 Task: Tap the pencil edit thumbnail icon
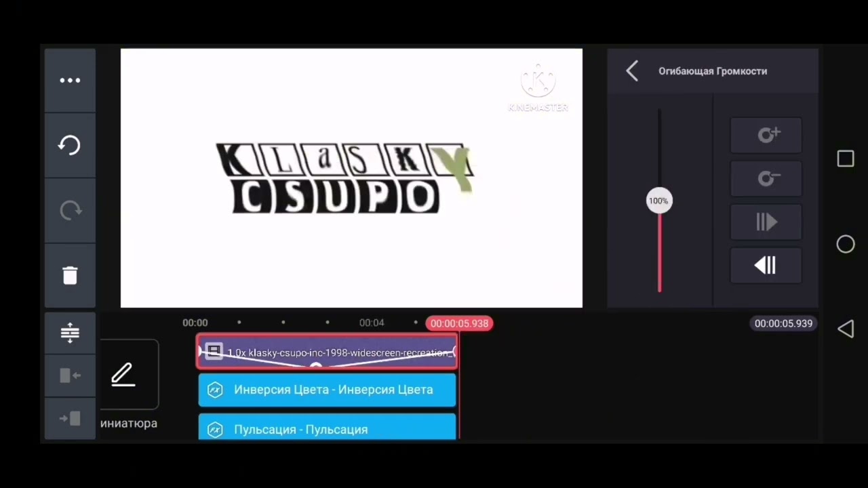(x=123, y=374)
